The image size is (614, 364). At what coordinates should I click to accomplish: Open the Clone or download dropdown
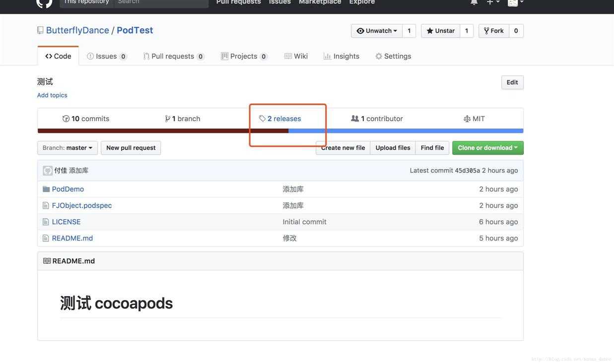488,148
